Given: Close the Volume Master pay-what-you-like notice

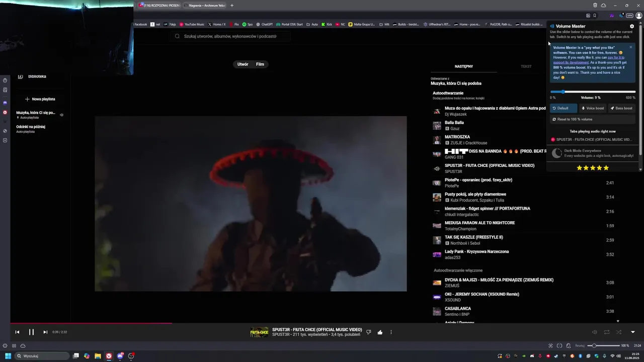Looking at the screenshot, I should coord(630,47).
